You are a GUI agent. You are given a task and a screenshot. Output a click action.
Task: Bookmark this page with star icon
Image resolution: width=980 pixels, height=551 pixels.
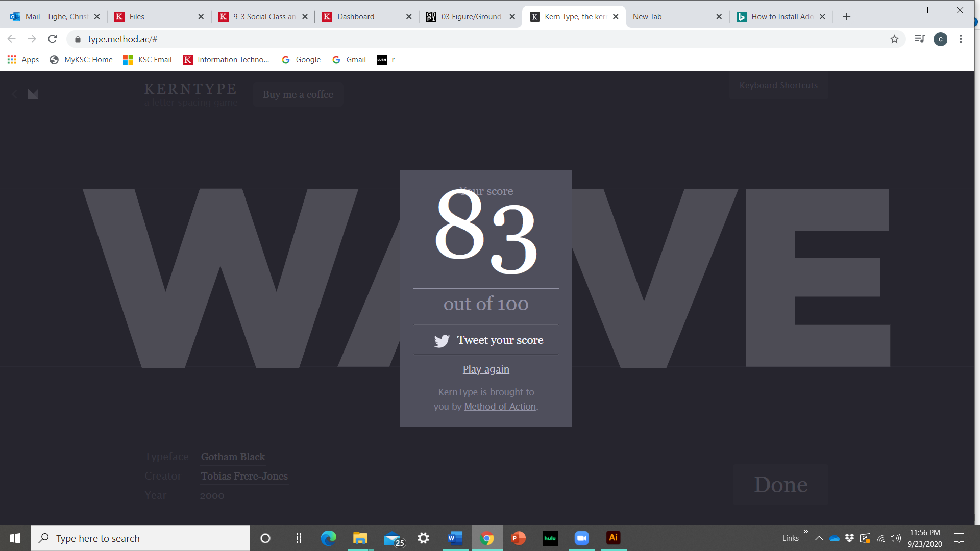894,39
